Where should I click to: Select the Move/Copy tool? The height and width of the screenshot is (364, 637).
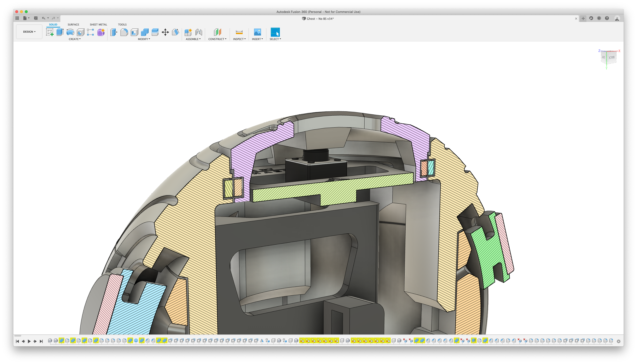(x=165, y=32)
